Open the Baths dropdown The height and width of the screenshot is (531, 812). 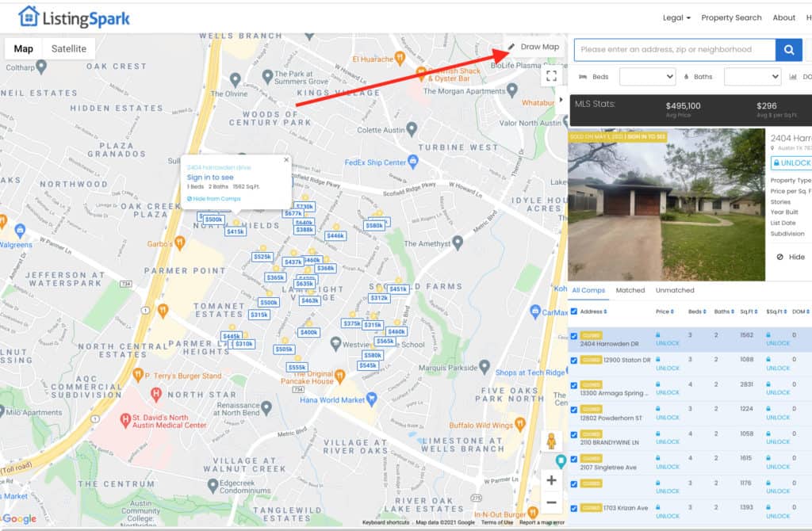pos(752,77)
